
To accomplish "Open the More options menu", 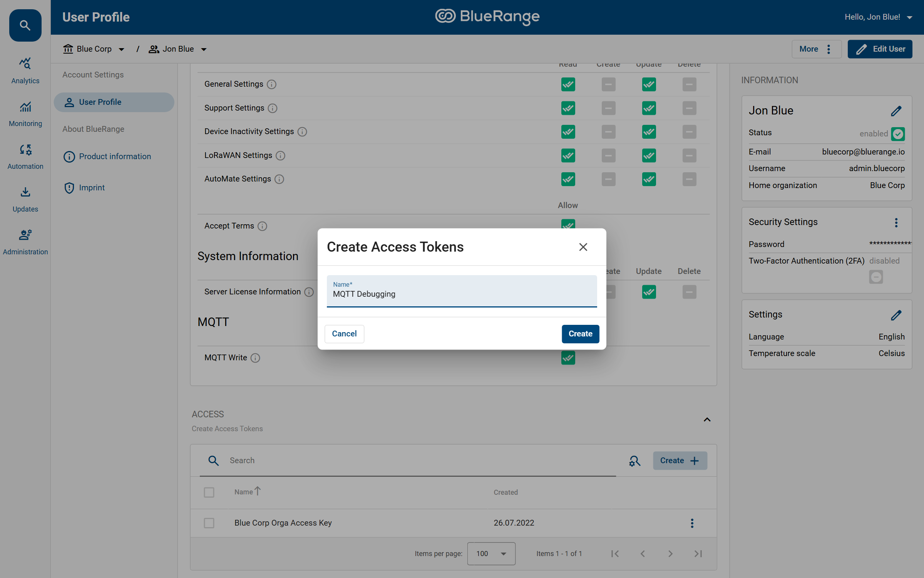I will 817,49.
